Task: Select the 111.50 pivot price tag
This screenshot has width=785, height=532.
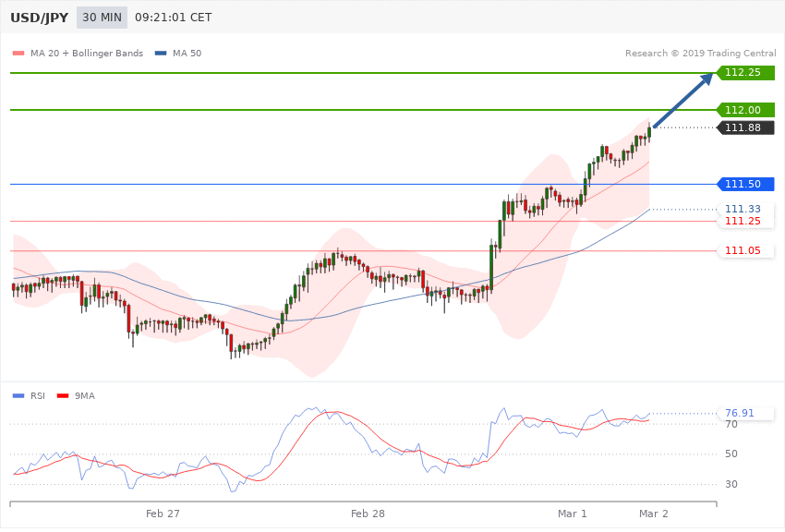Action: pos(745,184)
